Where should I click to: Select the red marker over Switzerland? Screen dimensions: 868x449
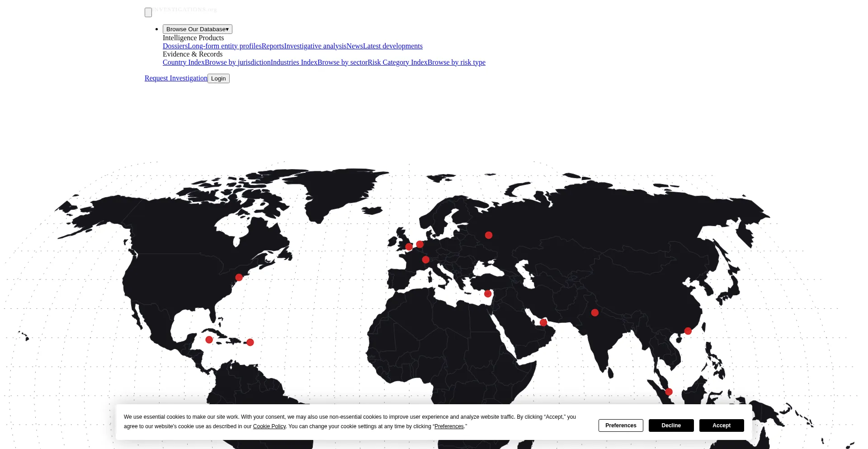425,260
